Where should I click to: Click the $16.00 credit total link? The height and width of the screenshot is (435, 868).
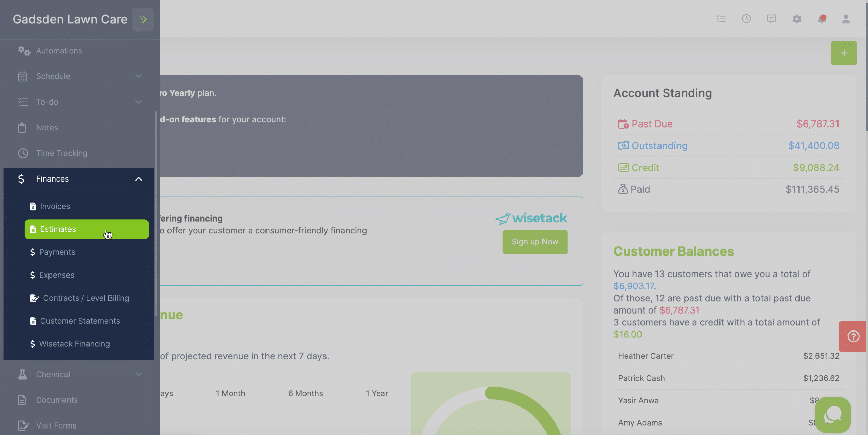point(628,334)
